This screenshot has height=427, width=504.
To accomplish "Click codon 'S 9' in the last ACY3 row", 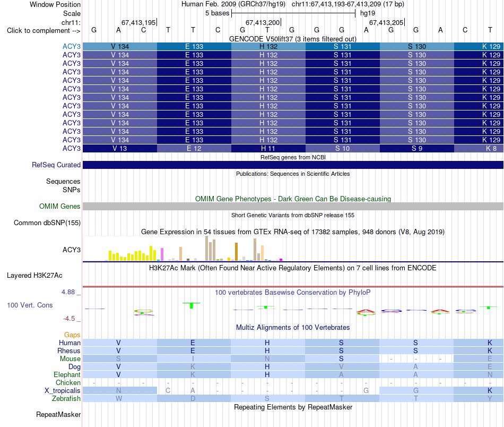I will pyautogui.click(x=417, y=148).
